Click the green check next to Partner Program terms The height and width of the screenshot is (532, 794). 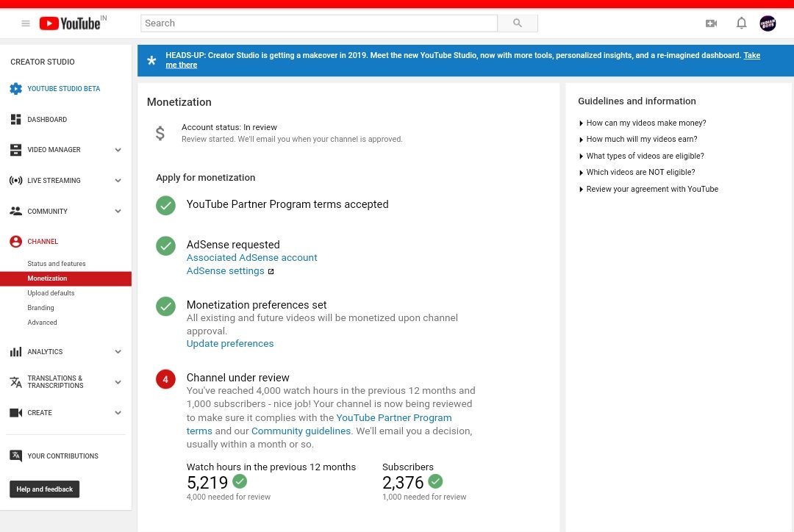[x=165, y=205]
